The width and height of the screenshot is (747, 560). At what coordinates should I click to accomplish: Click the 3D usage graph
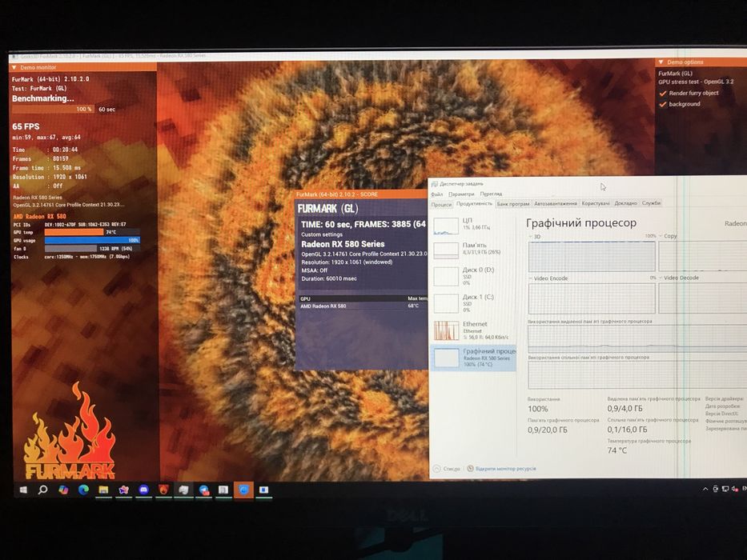click(x=592, y=256)
